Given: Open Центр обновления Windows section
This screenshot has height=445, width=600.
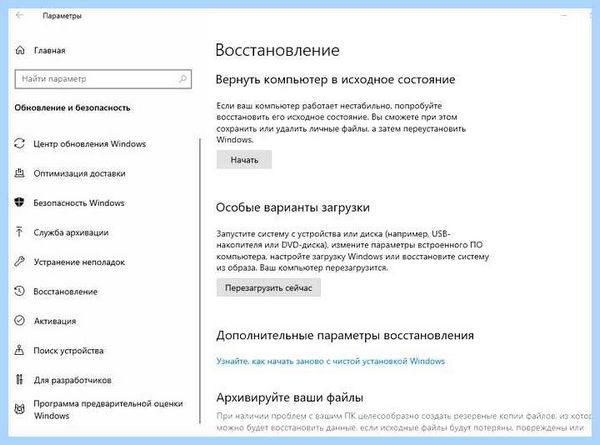Looking at the screenshot, I should (x=90, y=144).
